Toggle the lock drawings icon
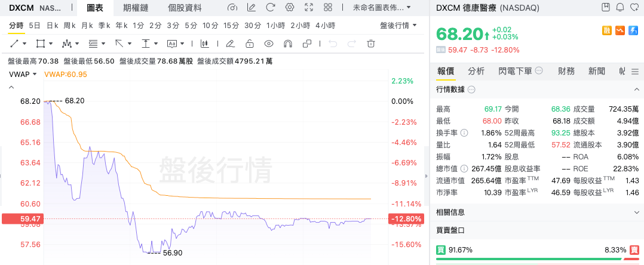This screenshot has height=265, width=644. coord(250,44)
